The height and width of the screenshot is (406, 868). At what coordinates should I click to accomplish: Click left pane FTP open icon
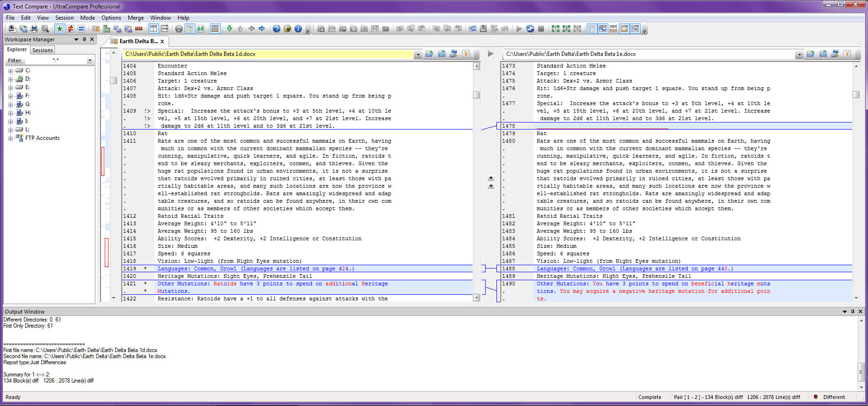point(454,54)
